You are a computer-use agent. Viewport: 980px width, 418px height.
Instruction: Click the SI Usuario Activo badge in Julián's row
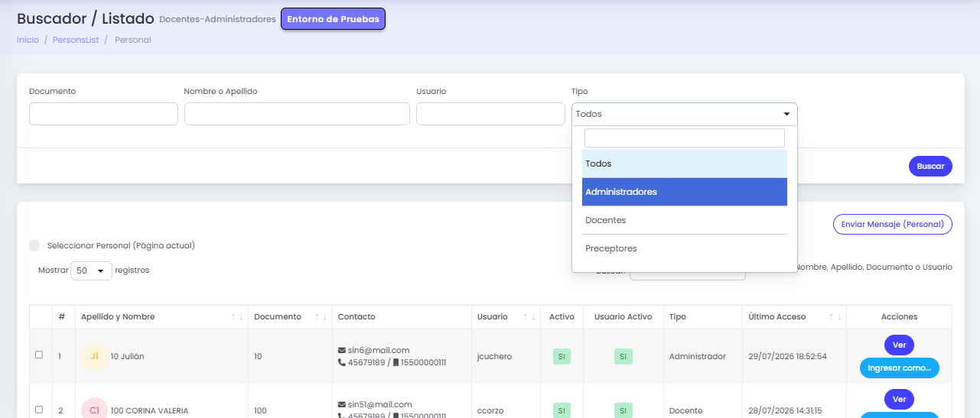(x=623, y=356)
